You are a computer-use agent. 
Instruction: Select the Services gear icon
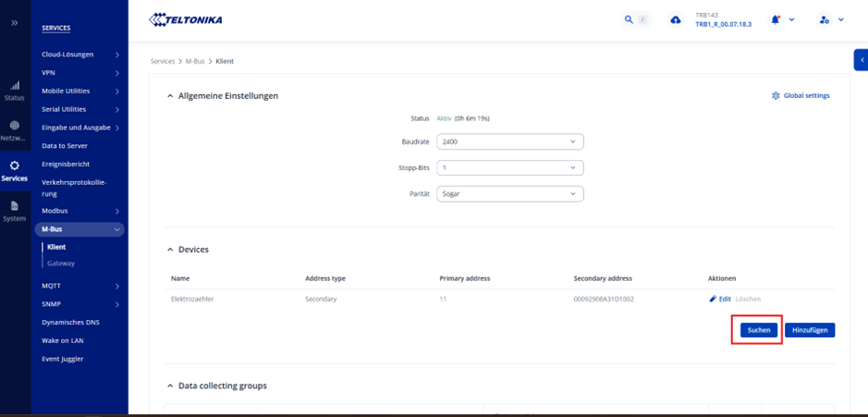click(x=15, y=166)
